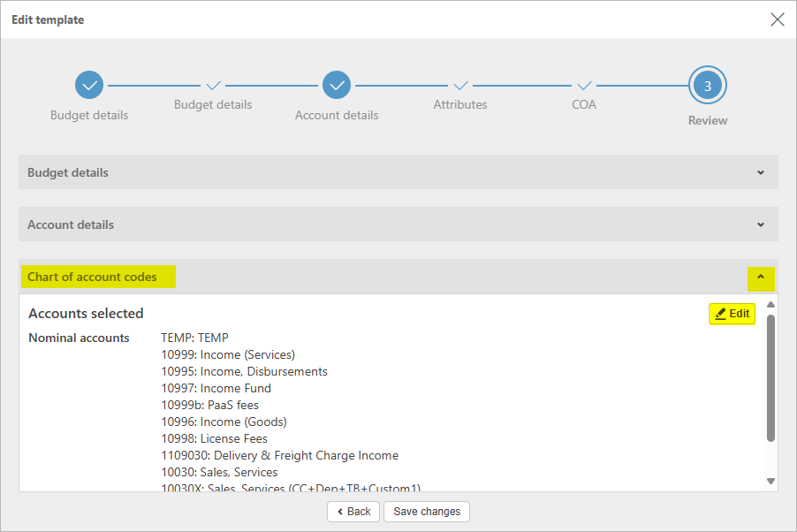This screenshot has width=797, height=532.
Task: Select the Review step number 3 circle
Action: pyautogui.click(x=708, y=86)
